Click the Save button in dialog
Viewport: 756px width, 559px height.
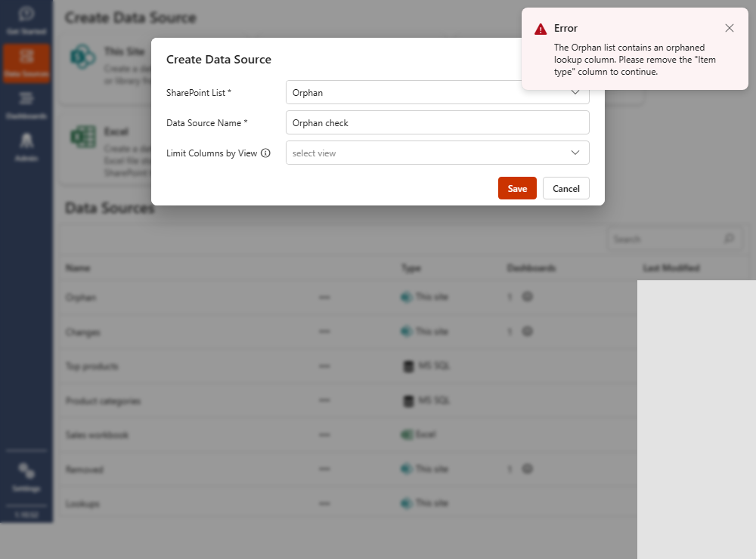pyautogui.click(x=517, y=188)
